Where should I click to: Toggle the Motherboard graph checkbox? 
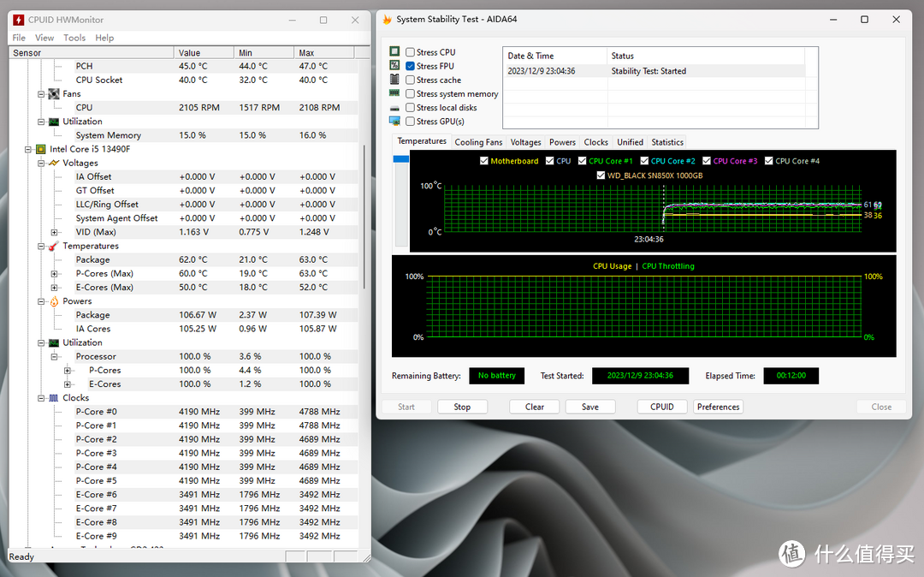[x=483, y=161]
